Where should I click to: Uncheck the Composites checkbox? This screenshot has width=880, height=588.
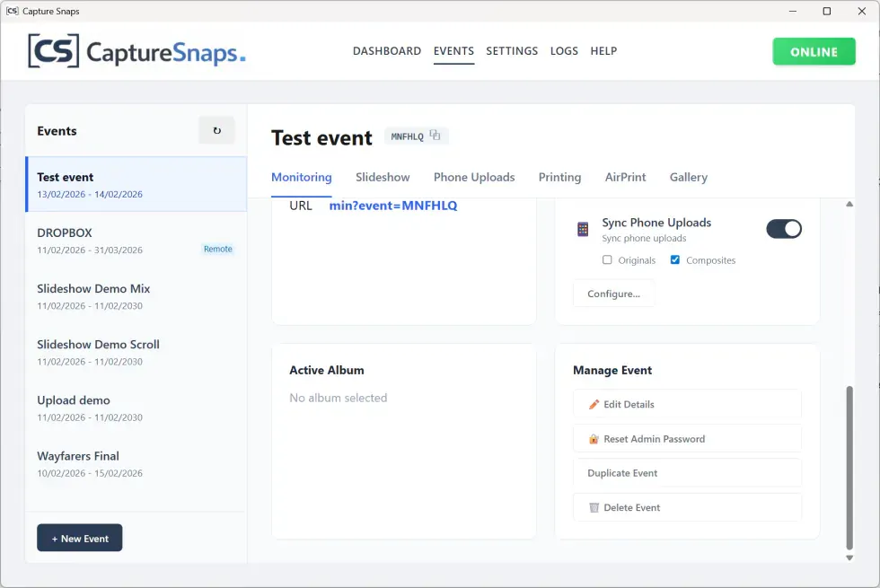click(674, 259)
